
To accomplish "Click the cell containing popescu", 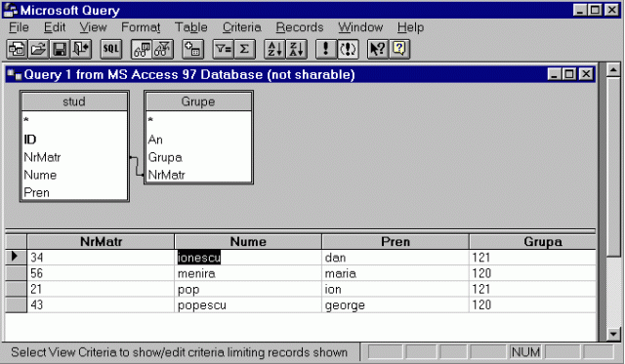I will tap(248, 305).
